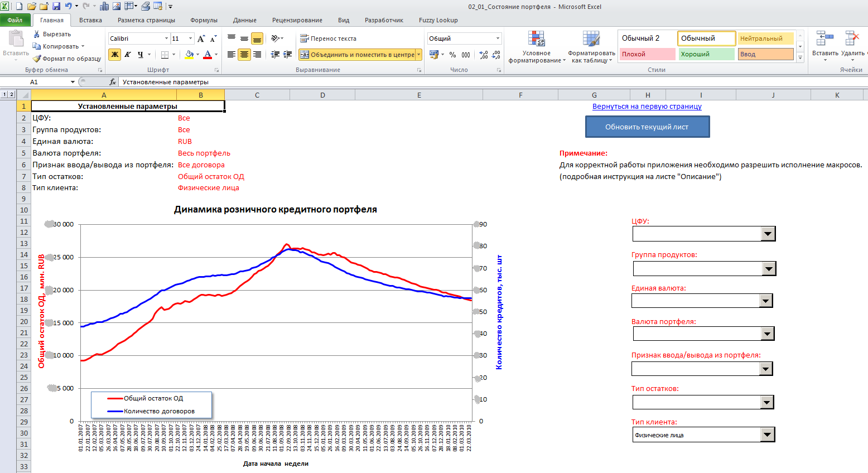The width and height of the screenshot is (868, 473).
Task: Open the ЦФУ combo box dropdown
Action: coord(768,234)
